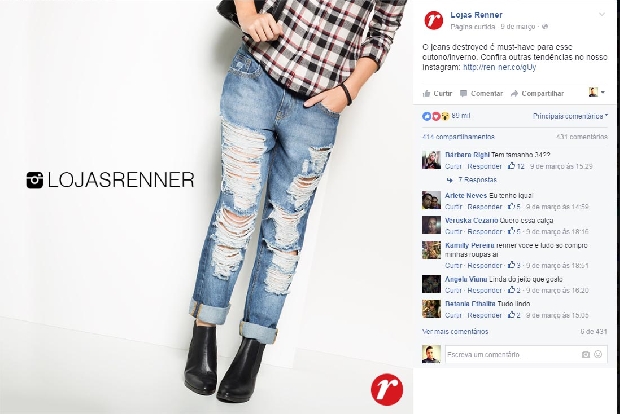Attach a photo using the camera icon

(586, 354)
